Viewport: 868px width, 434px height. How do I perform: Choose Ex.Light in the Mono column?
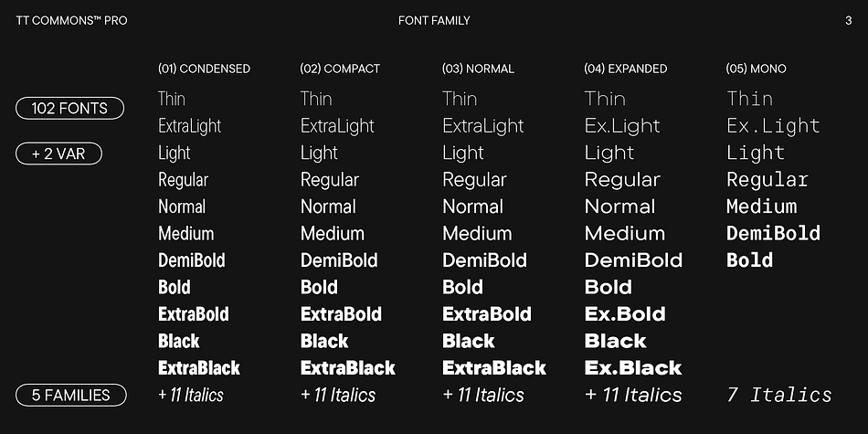point(773,126)
